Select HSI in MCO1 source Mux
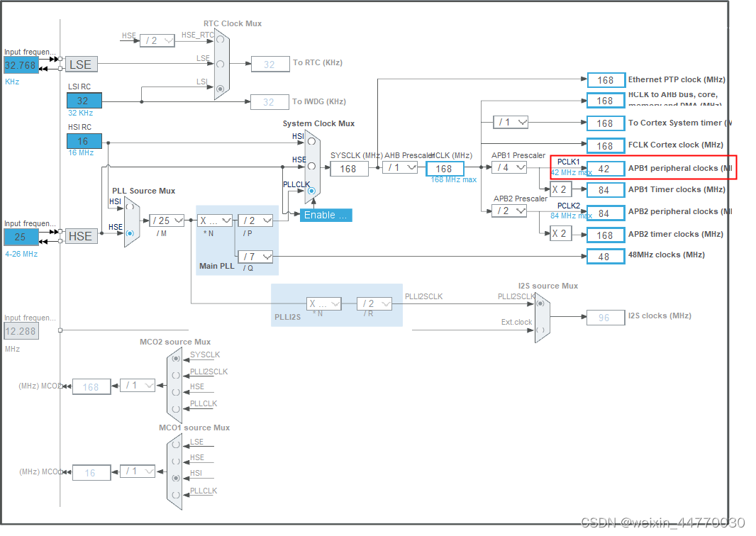The height and width of the screenshot is (536, 756). [176, 478]
